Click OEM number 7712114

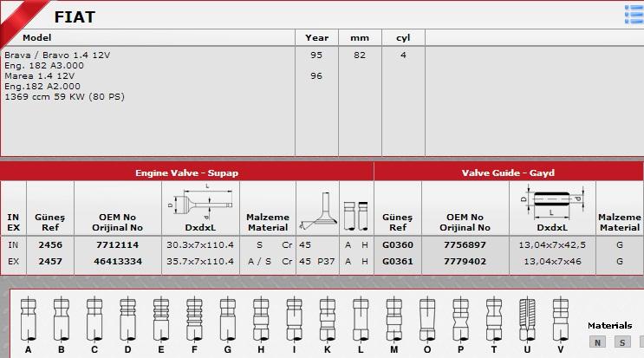coord(118,245)
